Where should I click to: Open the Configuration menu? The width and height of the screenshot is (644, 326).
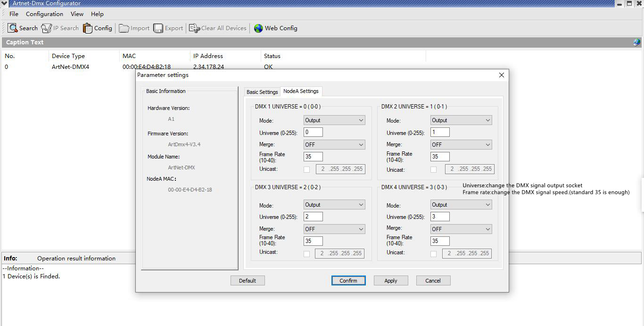point(44,14)
